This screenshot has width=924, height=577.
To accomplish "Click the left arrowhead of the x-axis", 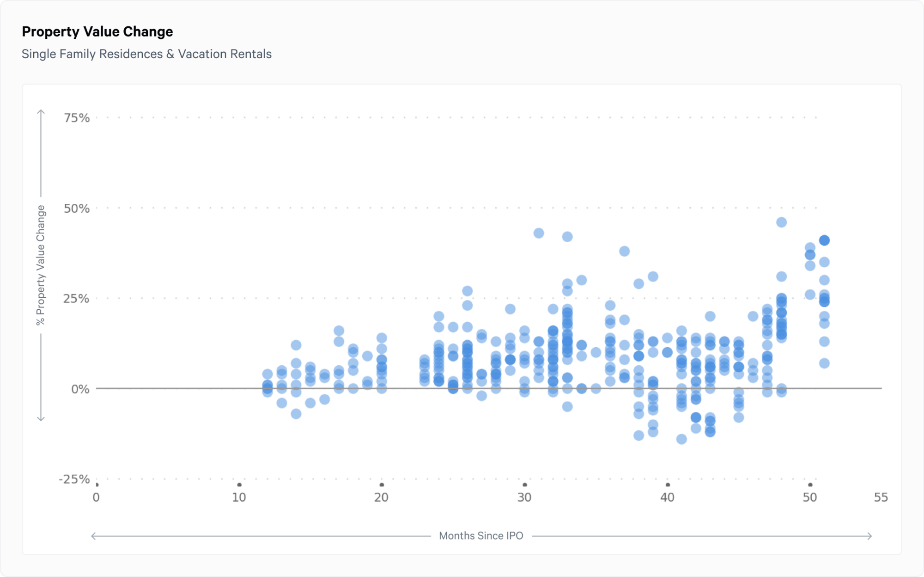I will coord(94,536).
